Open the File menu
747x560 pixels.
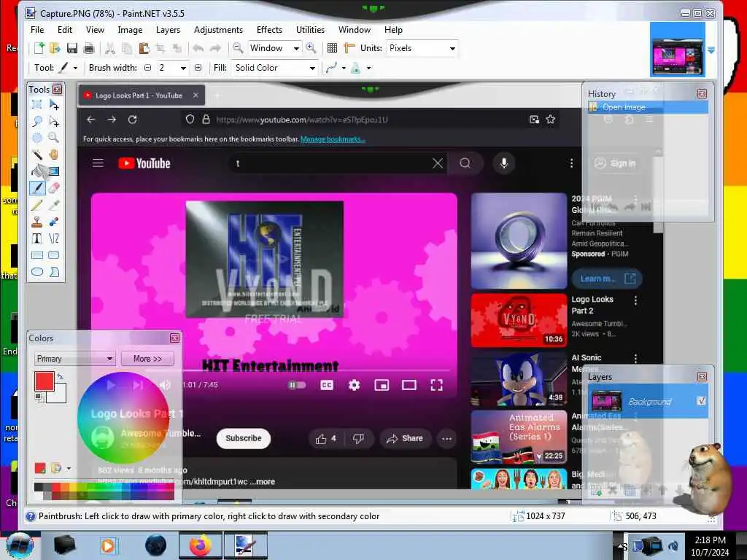tap(37, 29)
